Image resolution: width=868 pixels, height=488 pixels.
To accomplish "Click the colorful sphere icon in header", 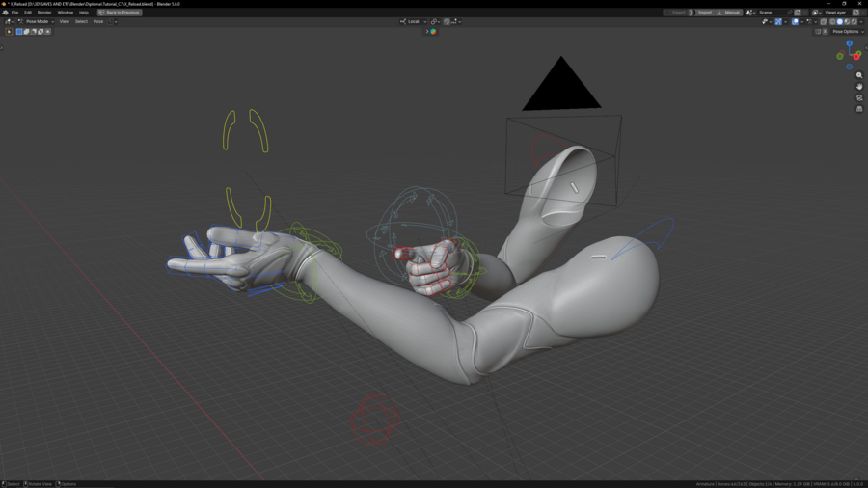I will pos(433,32).
